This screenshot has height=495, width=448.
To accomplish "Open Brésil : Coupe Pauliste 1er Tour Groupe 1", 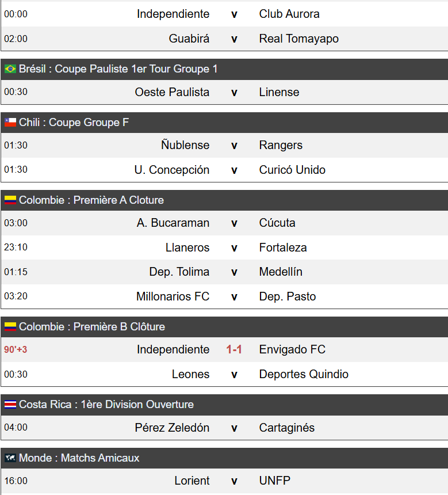I will pos(118,69).
